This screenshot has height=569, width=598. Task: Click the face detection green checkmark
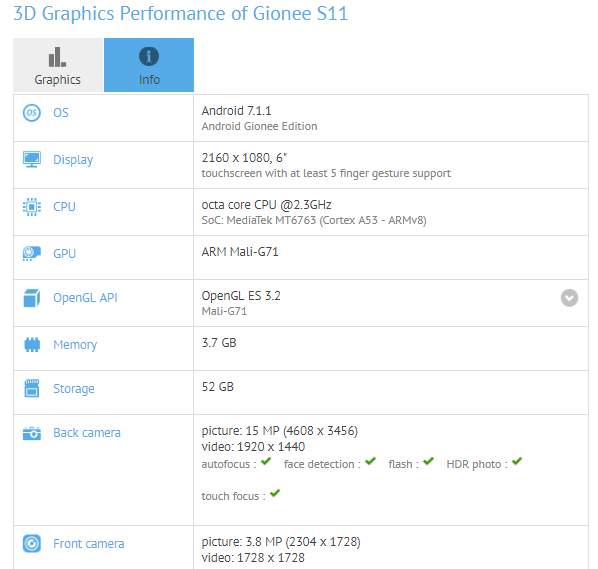click(x=370, y=462)
